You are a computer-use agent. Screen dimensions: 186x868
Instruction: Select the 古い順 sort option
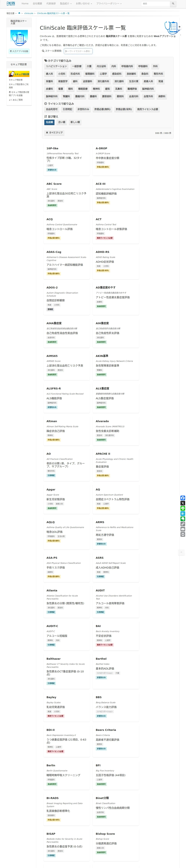62,122
